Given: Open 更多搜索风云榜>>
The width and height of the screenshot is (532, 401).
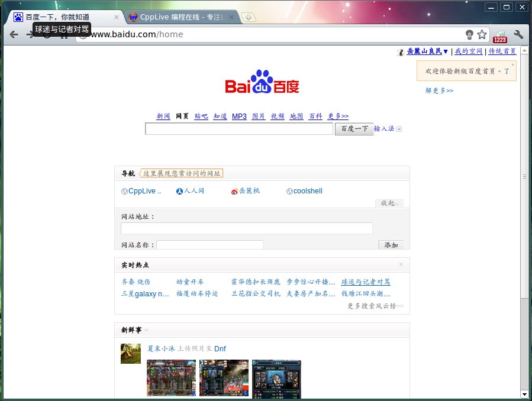Looking at the screenshot, I should click(x=375, y=306).
